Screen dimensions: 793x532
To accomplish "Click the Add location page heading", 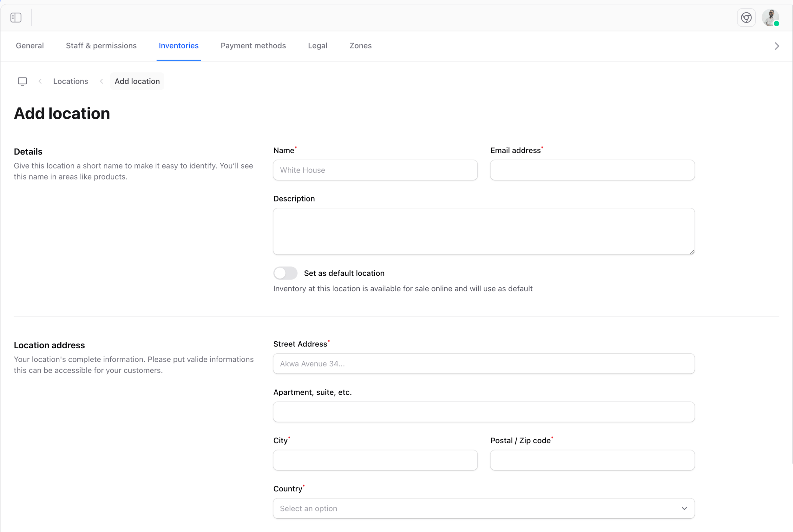I will [62, 113].
